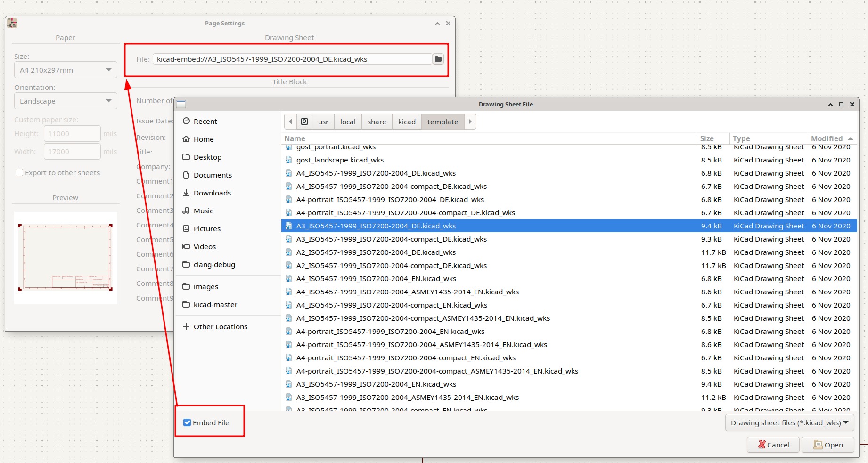868x463 pixels.
Task: Click the drawing sheet File path field
Action: [x=292, y=59]
